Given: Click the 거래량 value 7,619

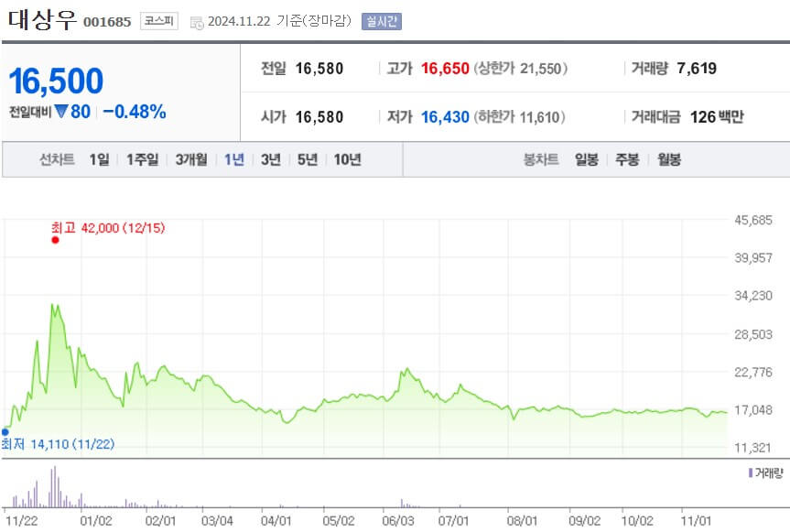Looking at the screenshot, I should coord(697,69).
